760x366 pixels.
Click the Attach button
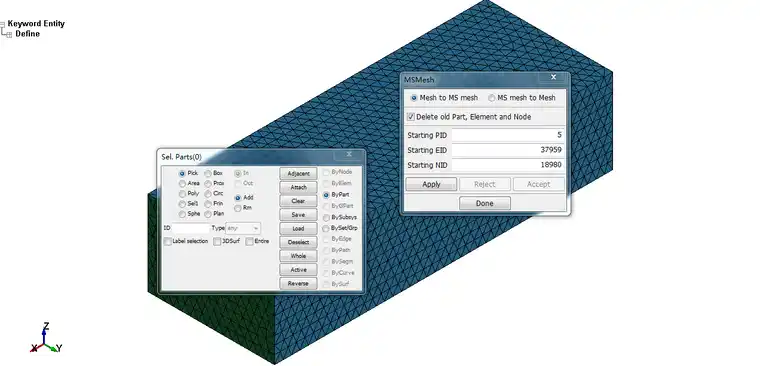click(x=299, y=187)
